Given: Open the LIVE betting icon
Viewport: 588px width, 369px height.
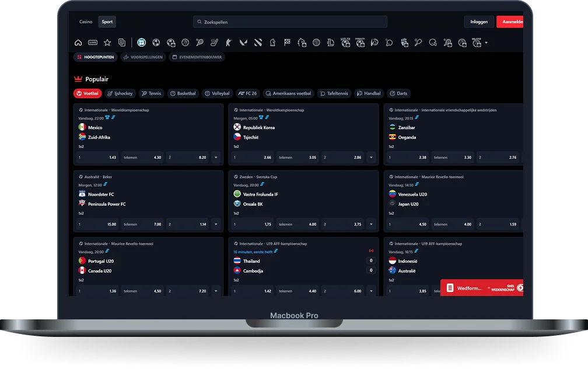Looking at the screenshot, I should [x=93, y=43].
